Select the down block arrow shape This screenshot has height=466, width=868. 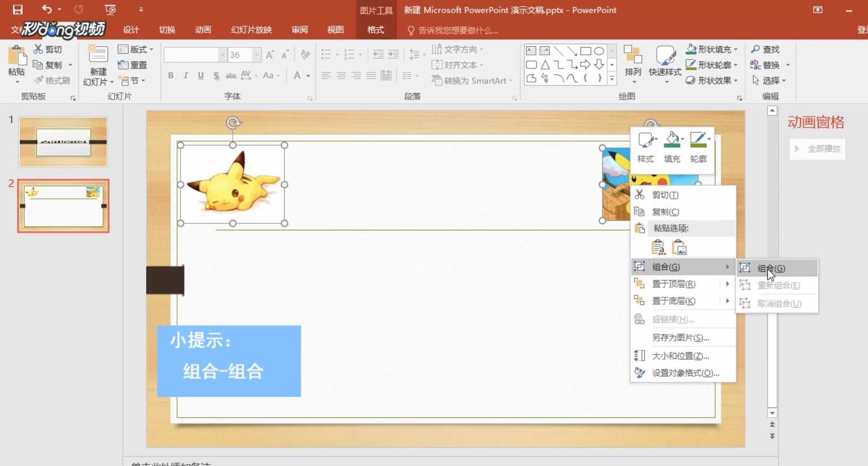(599, 65)
